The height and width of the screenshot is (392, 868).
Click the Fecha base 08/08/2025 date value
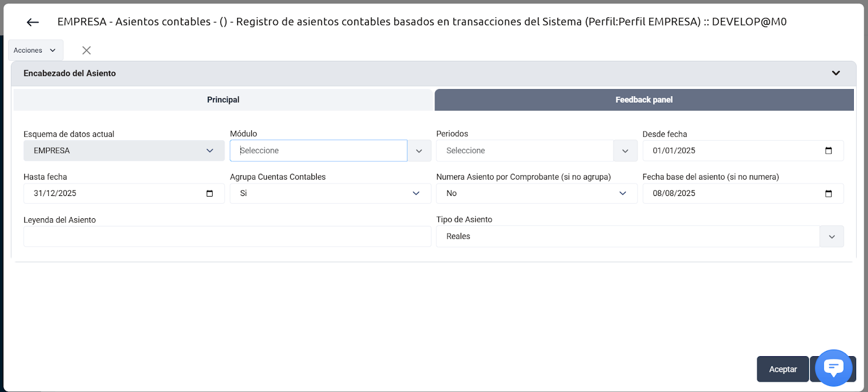point(674,193)
